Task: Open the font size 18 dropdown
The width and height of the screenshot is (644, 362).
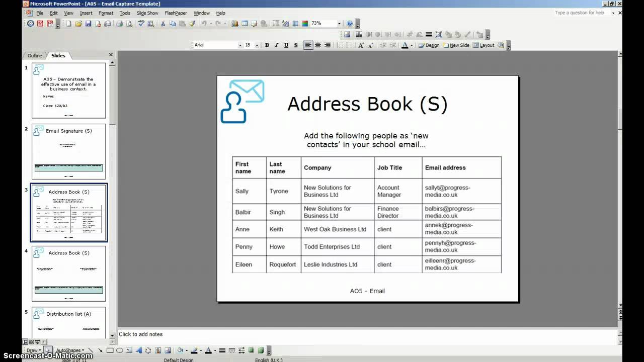Action: coord(257,45)
